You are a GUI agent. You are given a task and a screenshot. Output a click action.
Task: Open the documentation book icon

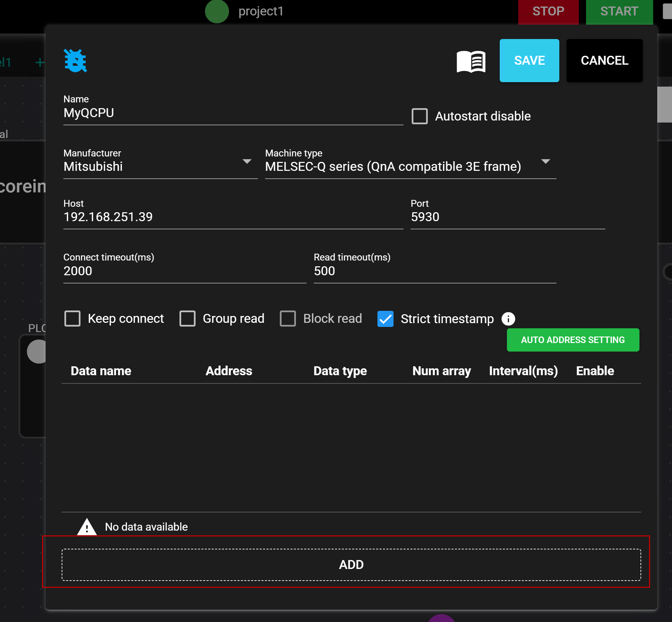click(x=471, y=62)
